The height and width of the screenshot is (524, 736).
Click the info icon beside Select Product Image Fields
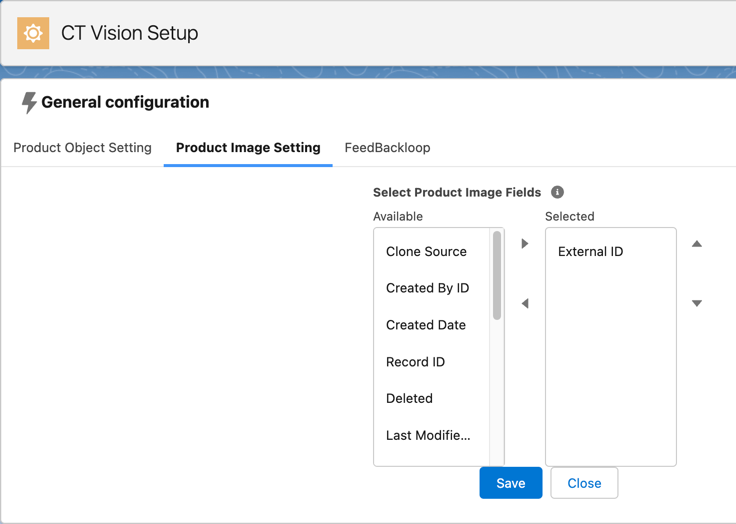click(557, 192)
